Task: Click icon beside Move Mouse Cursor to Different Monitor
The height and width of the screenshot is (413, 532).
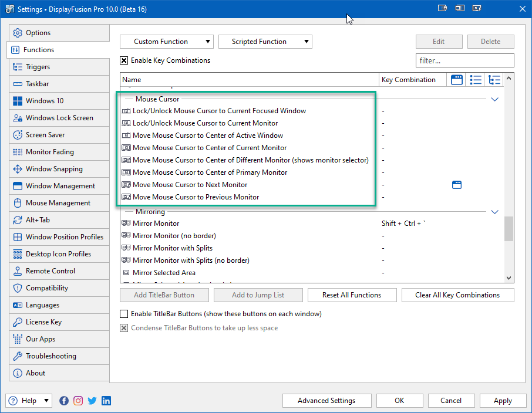Action: click(126, 160)
